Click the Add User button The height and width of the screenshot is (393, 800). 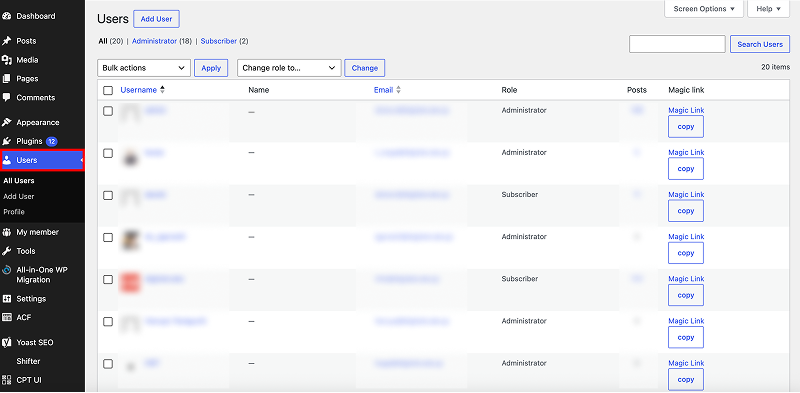(x=157, y=19)
